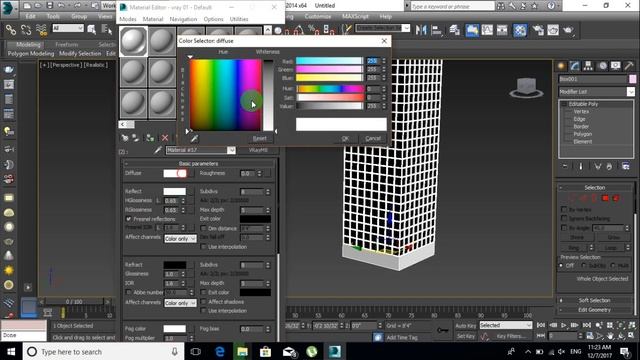640x360 pixels.
Task: Click the eyedropper in Color Selector
Action: (x=194, y=139)
